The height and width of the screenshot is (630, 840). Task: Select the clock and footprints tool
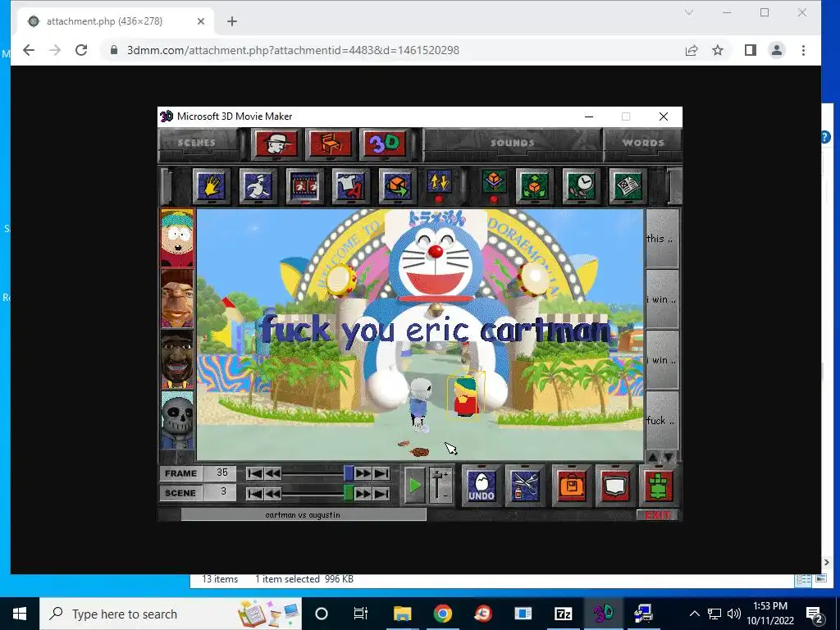click(581, 186)
